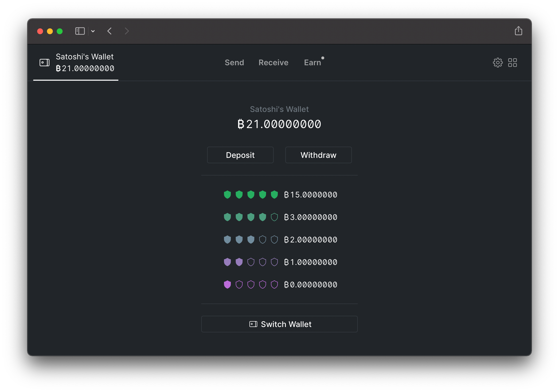Viewport: 559px width, 392px height.
Task: Select the ₿1.00000000 balance amount
Action: coord(311,262)
